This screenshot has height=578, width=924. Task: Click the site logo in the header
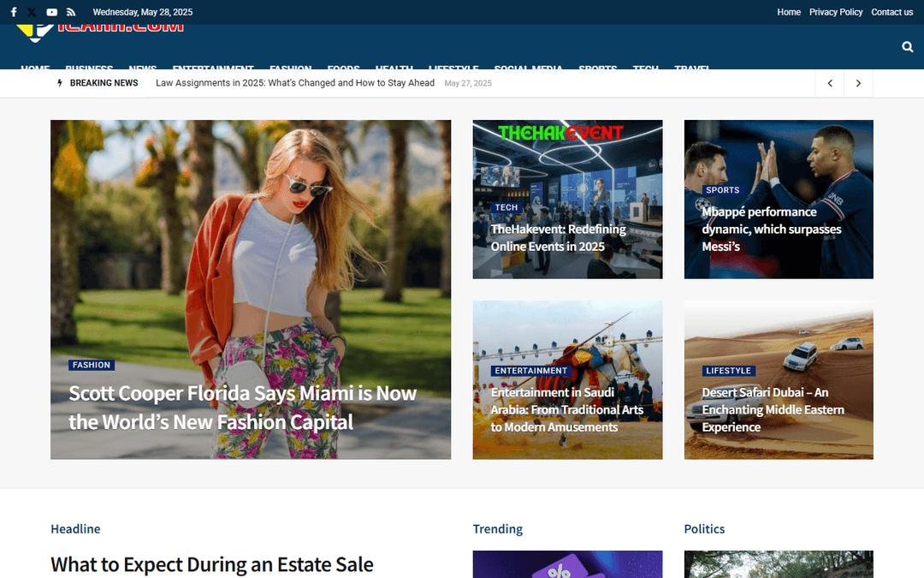click(100, 33)
